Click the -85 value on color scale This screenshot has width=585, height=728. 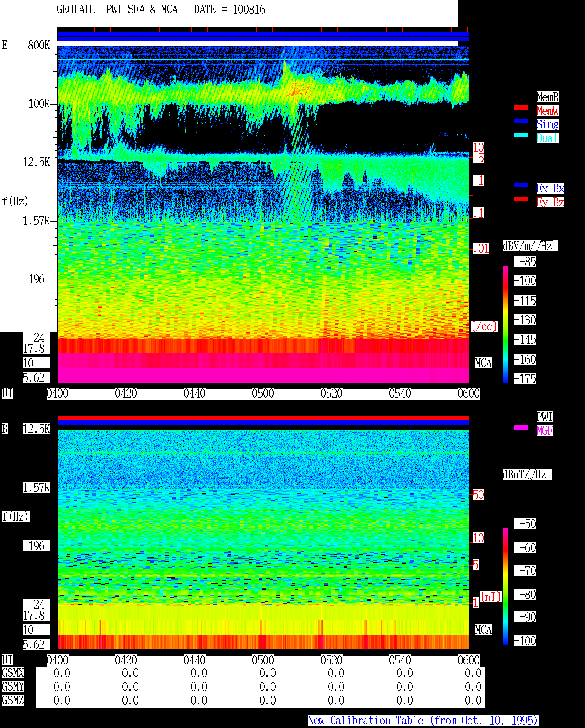[x=526, y=262]
